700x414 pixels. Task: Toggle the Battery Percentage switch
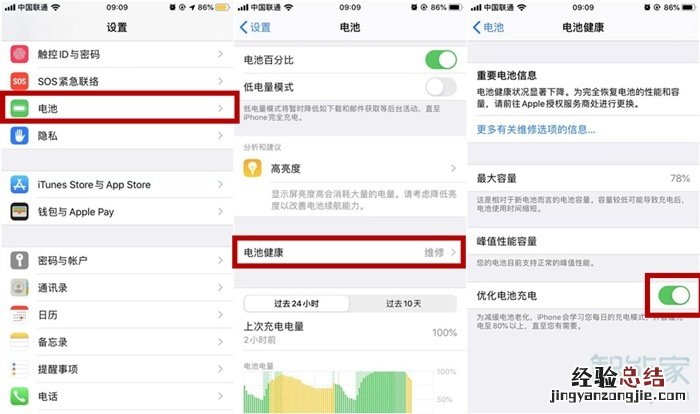coord(441,59)
